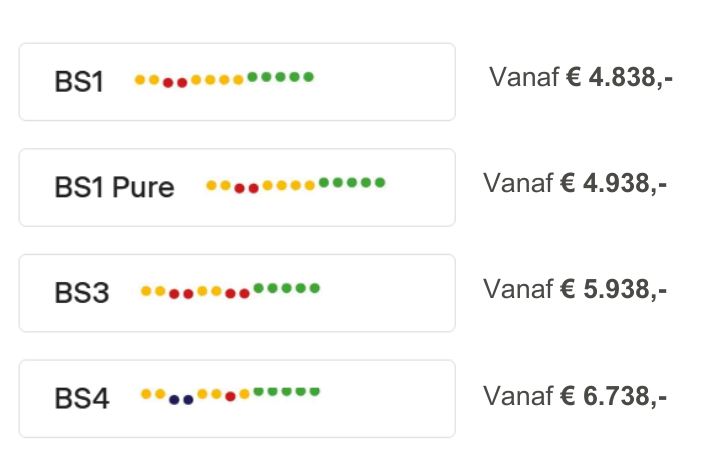Pick the BS3 option label
The height and width of the screenshot is (472, 709).
pos(81,293)
